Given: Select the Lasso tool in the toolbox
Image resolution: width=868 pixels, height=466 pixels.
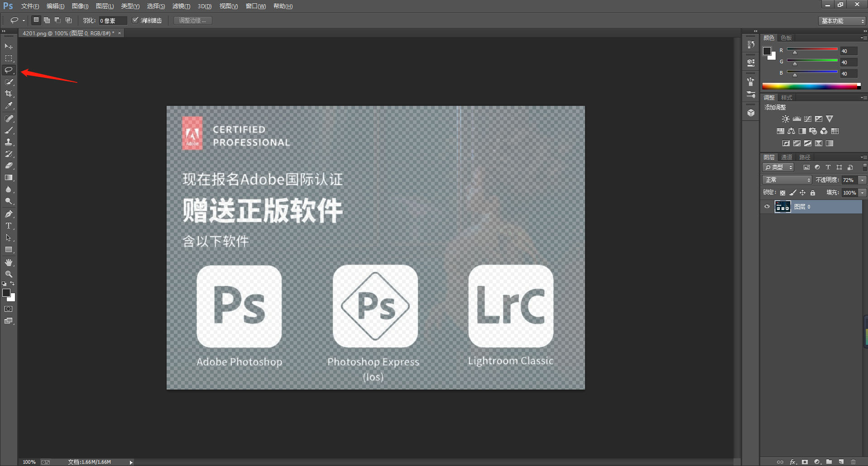Looking at the screenshot, I should pyautogui.click(x=9, y=70).
